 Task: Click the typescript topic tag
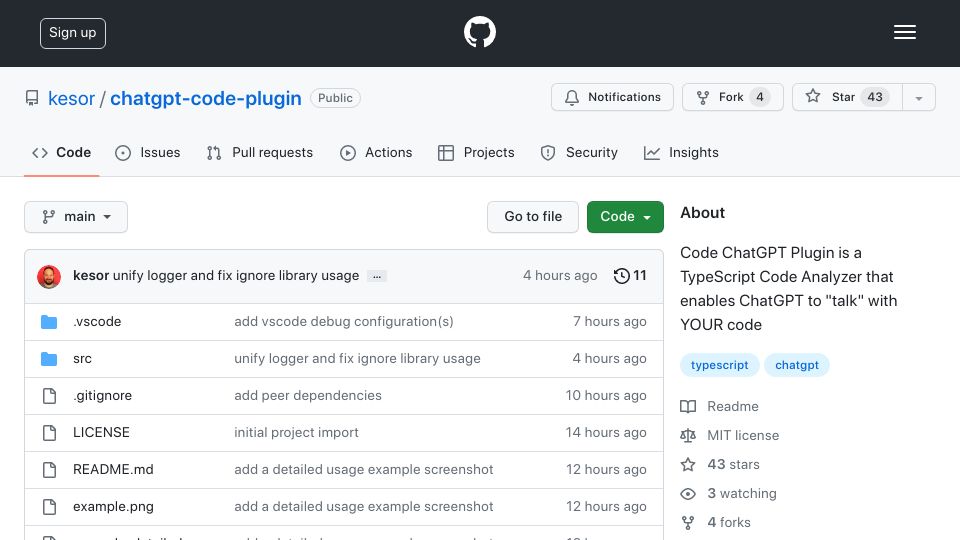(719, 365)
